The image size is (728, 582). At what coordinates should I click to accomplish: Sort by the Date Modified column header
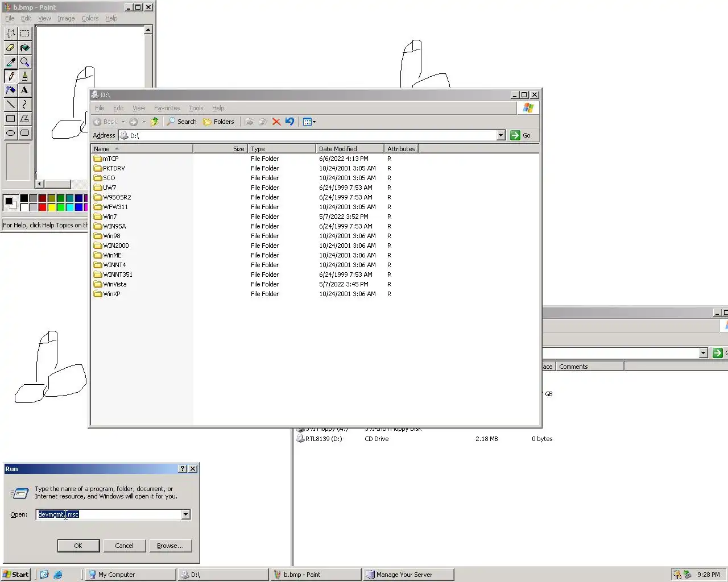pos(350,149)
